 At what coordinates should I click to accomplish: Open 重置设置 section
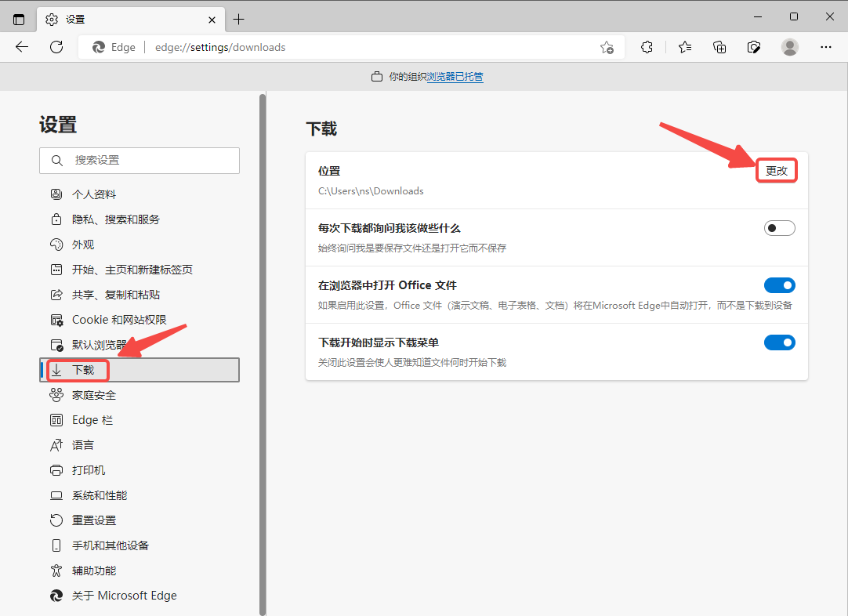tap(140, 520)
